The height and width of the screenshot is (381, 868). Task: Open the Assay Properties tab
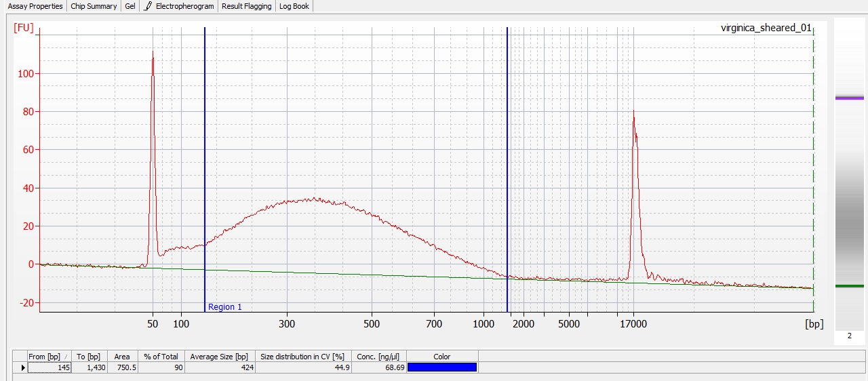click(35, 6)
